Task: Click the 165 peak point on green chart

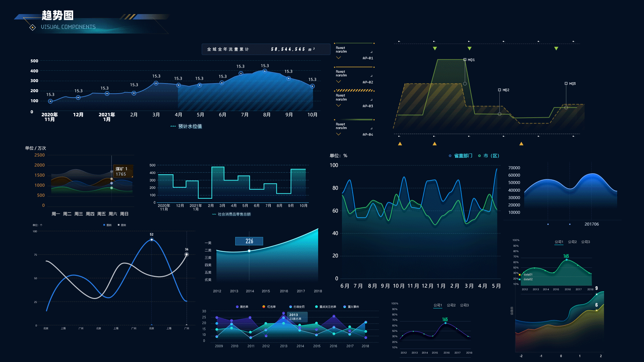Action: tap(566, 260)
